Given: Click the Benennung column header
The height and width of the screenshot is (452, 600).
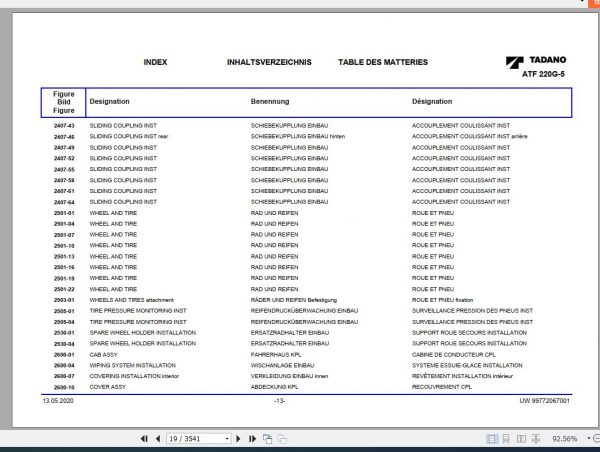Looking at the screenshot, I should (270, 101).
